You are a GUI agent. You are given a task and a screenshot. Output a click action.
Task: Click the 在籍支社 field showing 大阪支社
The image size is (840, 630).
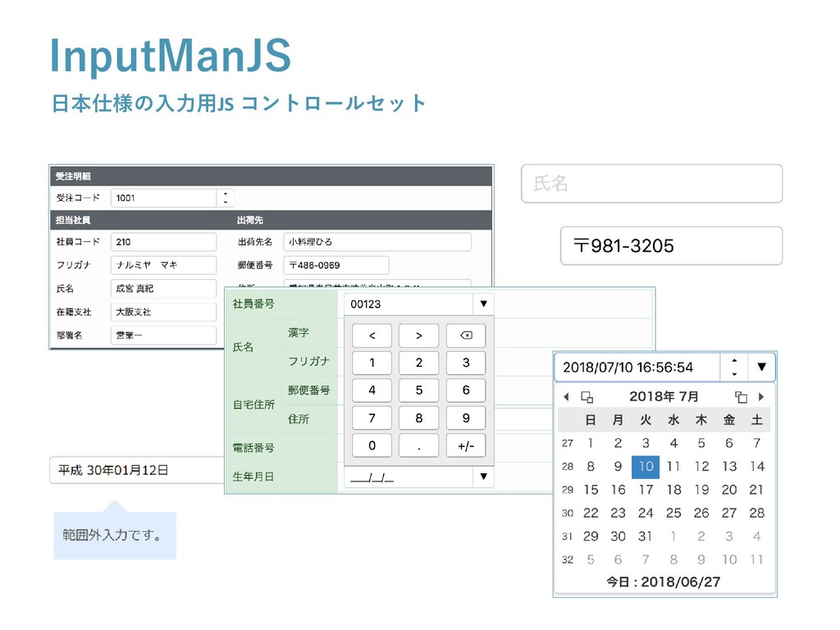(x=163, y=312)
